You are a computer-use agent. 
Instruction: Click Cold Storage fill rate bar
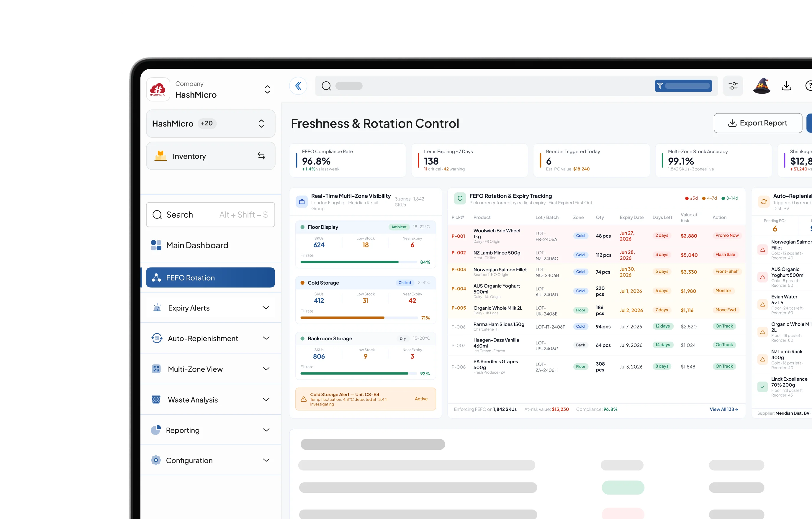click(x=358, y=318)
